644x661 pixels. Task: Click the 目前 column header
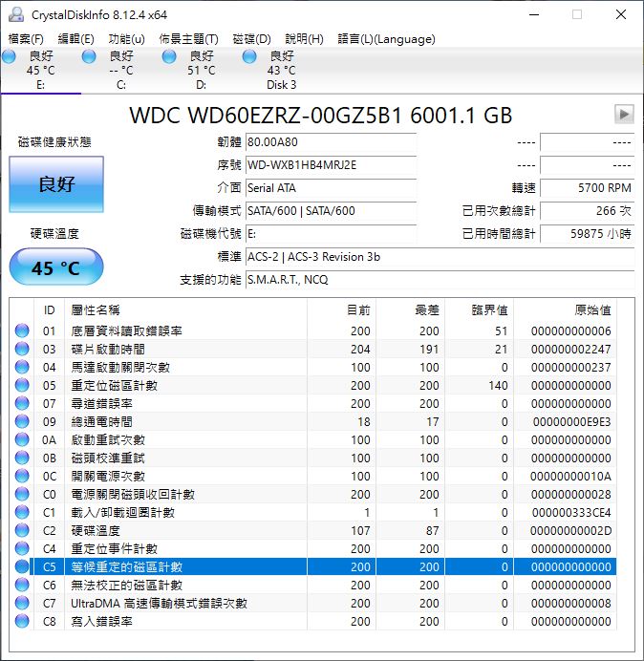[x=342, y=310]
